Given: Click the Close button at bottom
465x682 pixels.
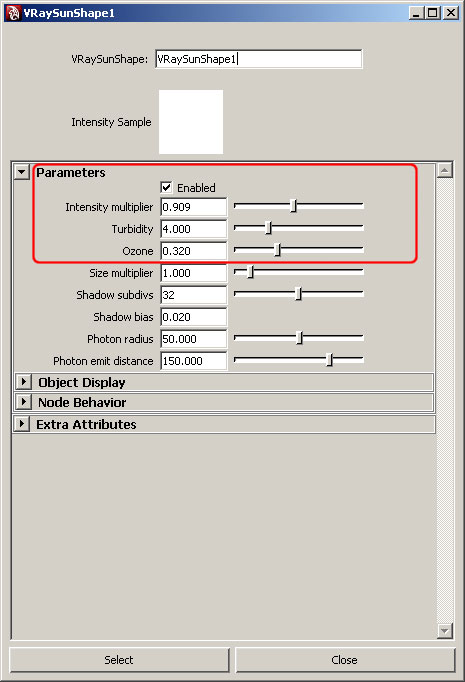Looking at the screenshot, I should [x=345, y=660].
